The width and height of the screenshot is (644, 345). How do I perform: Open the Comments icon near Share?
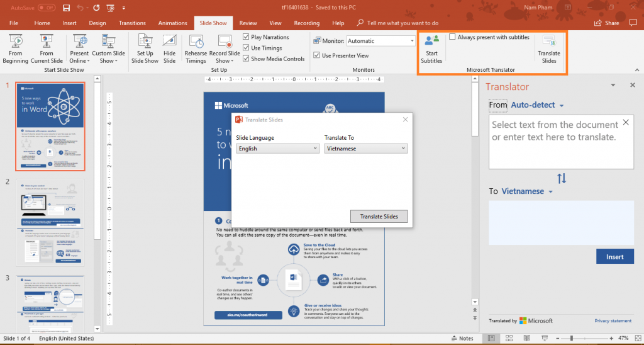tap(633, 23)
